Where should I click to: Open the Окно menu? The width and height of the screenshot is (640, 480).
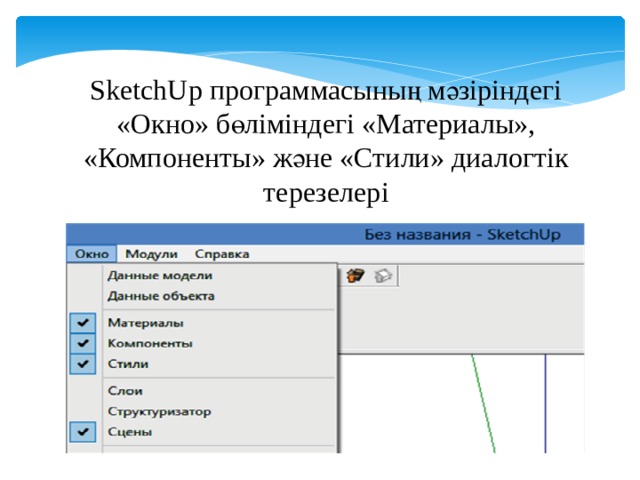tap(92, 254)
